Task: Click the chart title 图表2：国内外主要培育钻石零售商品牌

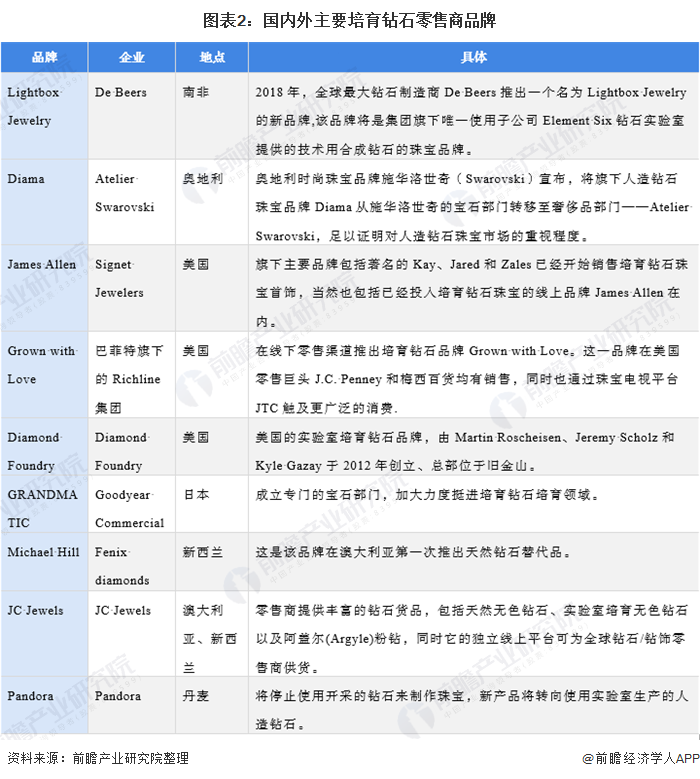Action: pos(349,20)
